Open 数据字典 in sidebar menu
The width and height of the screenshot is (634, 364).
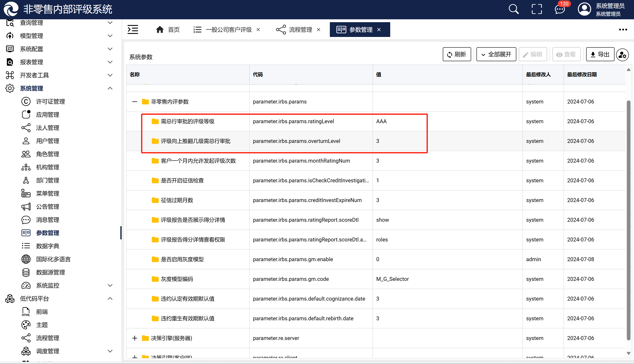[47, 246]
